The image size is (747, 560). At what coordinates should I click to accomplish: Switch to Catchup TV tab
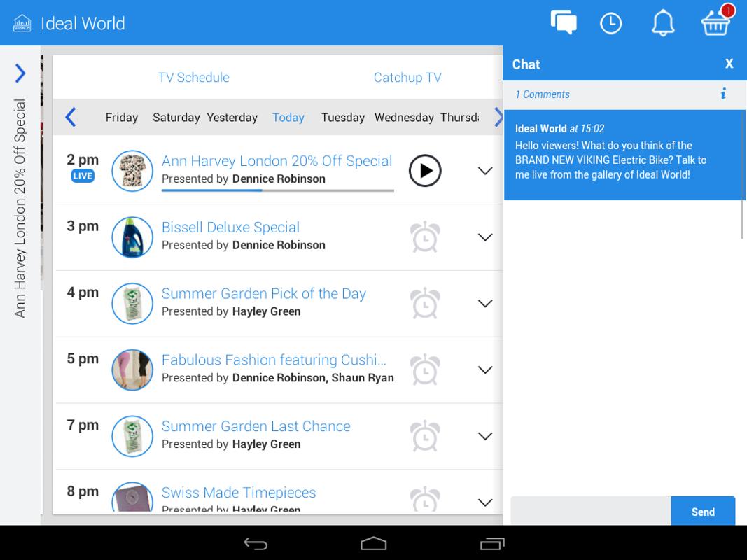tap(407, 77)
